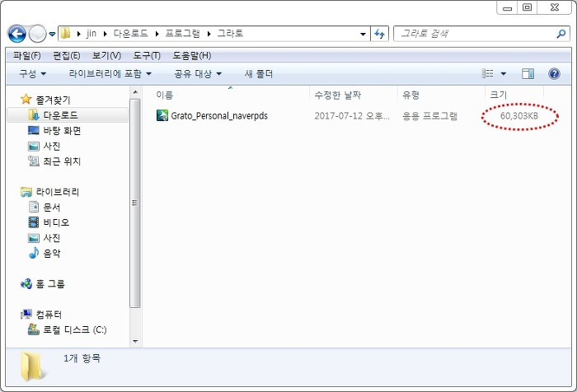This screenshot has width=577, height=392.
Task: Open the 공유 대상 dropdown
Action: click(198, 74)
